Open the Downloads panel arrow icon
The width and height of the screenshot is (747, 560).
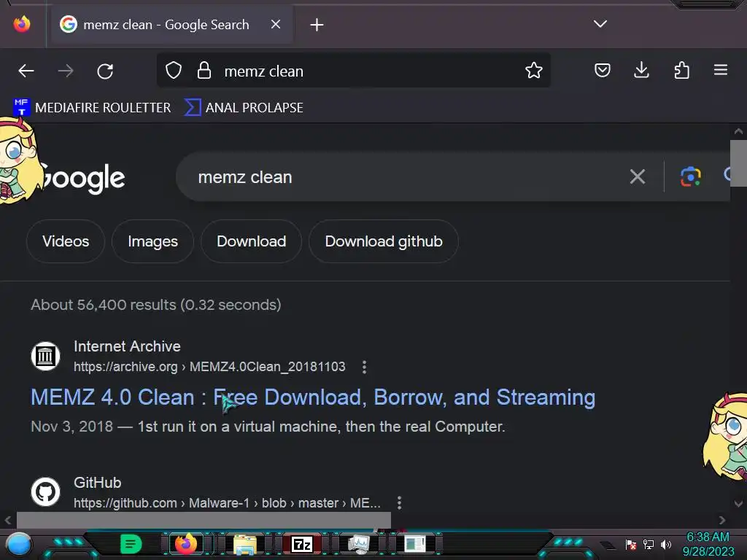coord(642,71)
